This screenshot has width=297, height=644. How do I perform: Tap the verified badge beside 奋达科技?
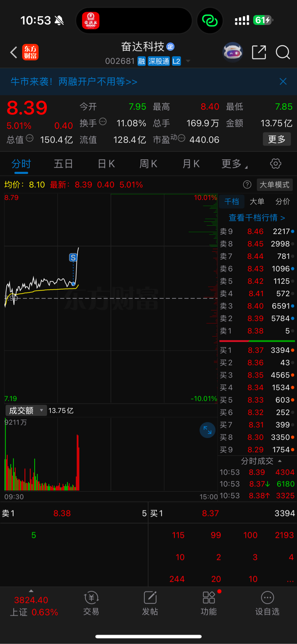171,47
